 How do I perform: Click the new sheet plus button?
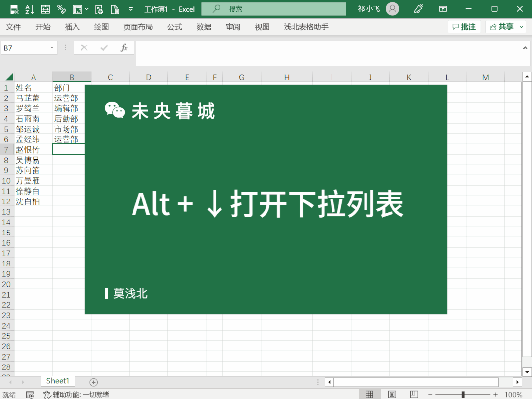(x=93, y=381)
